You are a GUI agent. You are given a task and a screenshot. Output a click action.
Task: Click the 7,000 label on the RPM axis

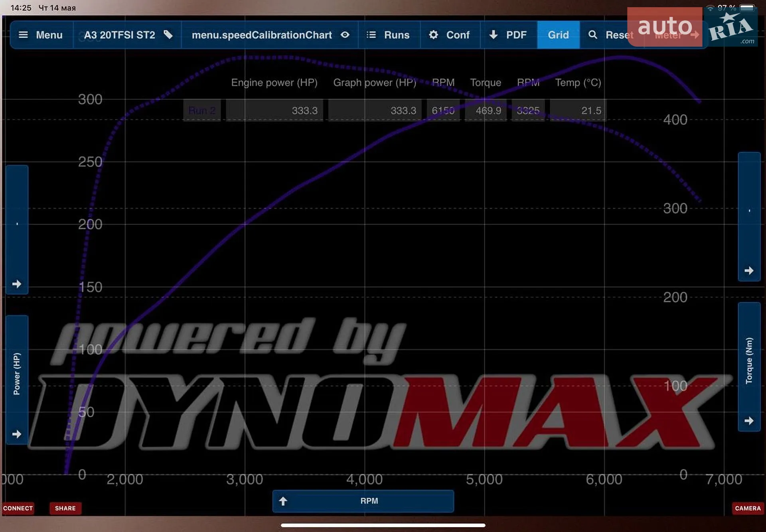724,479
